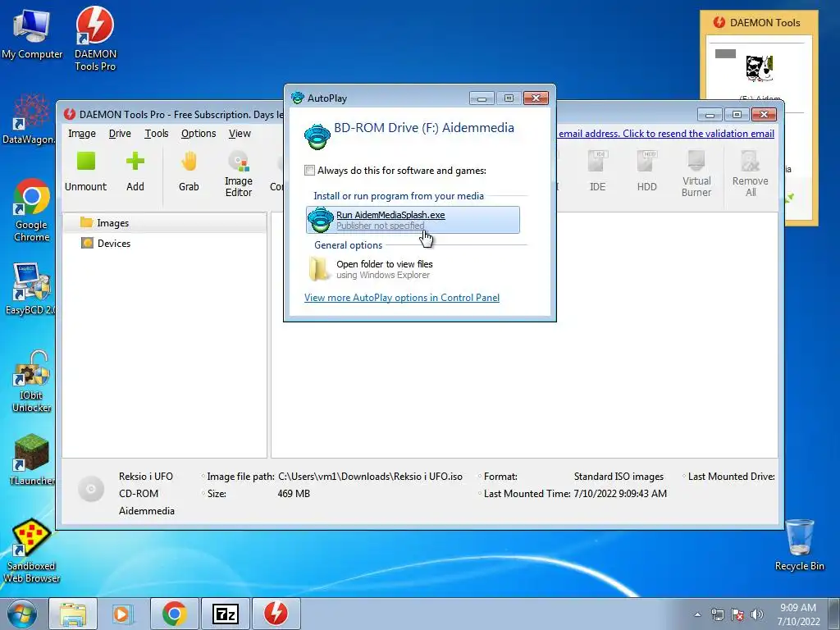
Task: Open IObit Unlocker desktop shortcut
Action: click(32, 381)
